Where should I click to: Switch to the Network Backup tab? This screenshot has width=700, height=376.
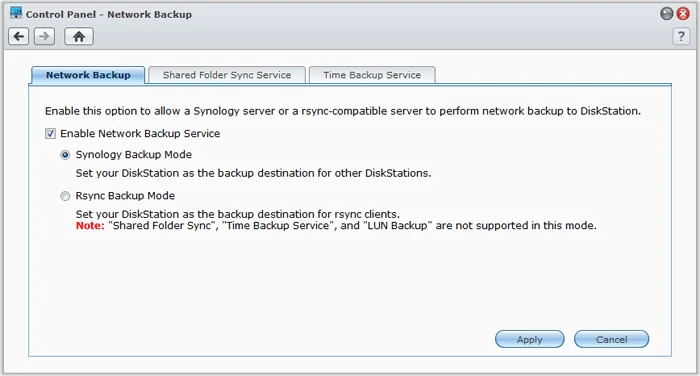[x=88, y=75]
